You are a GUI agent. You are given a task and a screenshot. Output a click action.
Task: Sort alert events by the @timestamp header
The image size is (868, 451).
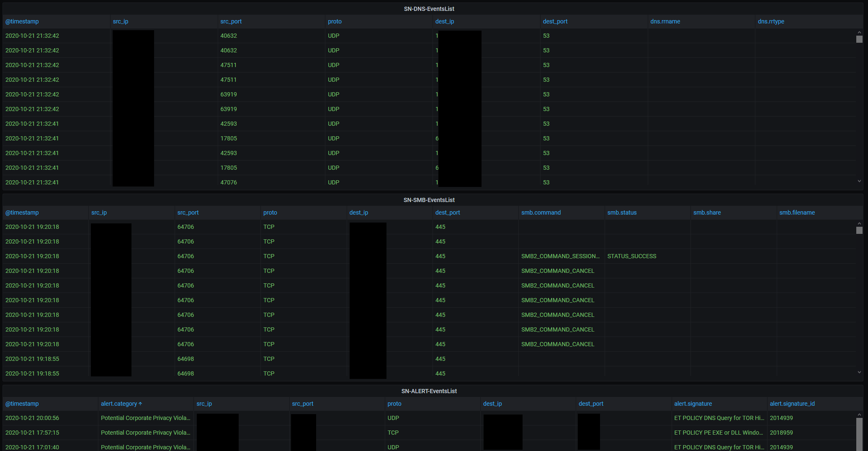point(22,404)
